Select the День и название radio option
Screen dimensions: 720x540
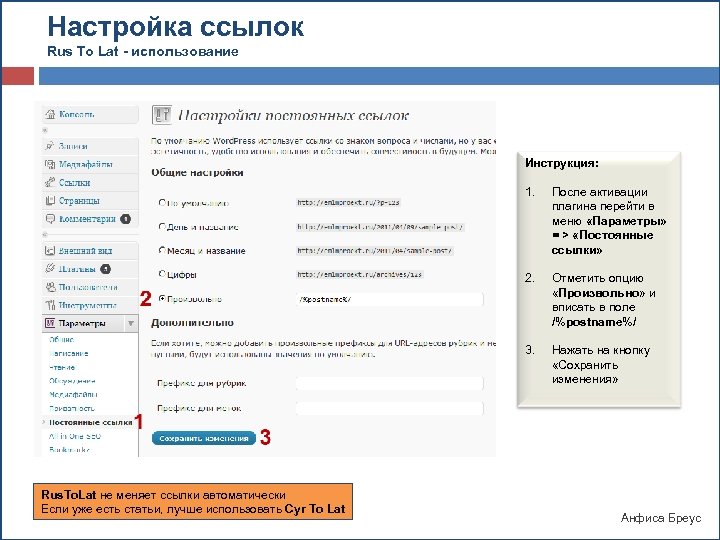[x=162, y=226]
